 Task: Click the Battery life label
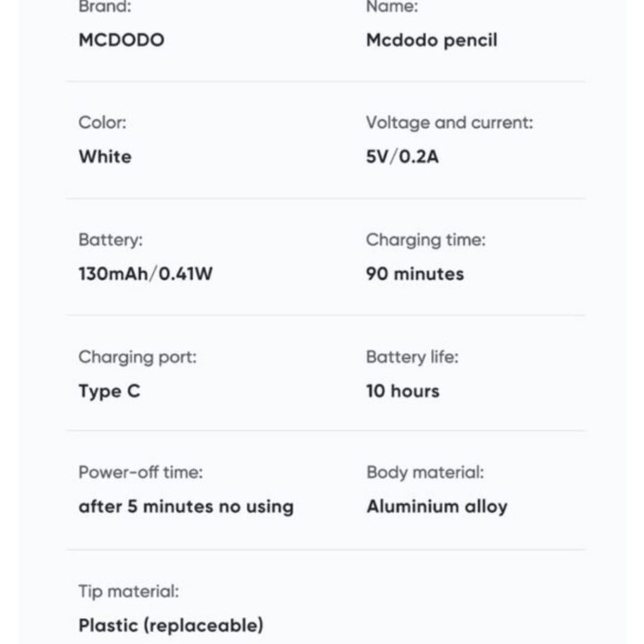(412, 357)
